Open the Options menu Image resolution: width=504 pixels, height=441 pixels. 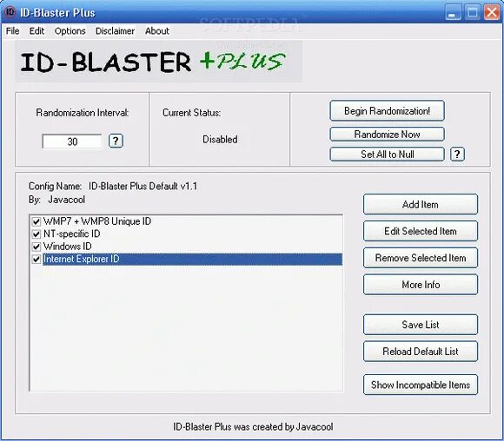pos(70,31)
